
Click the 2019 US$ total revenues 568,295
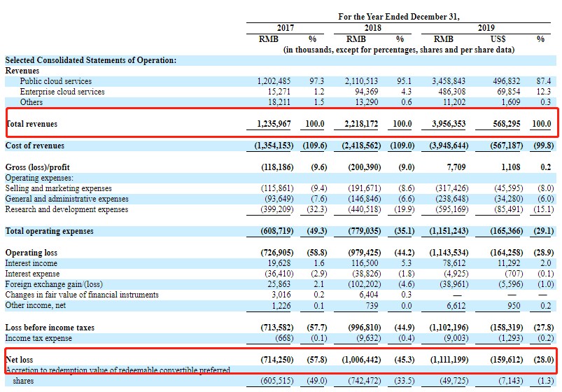click(x=507, y=124)
